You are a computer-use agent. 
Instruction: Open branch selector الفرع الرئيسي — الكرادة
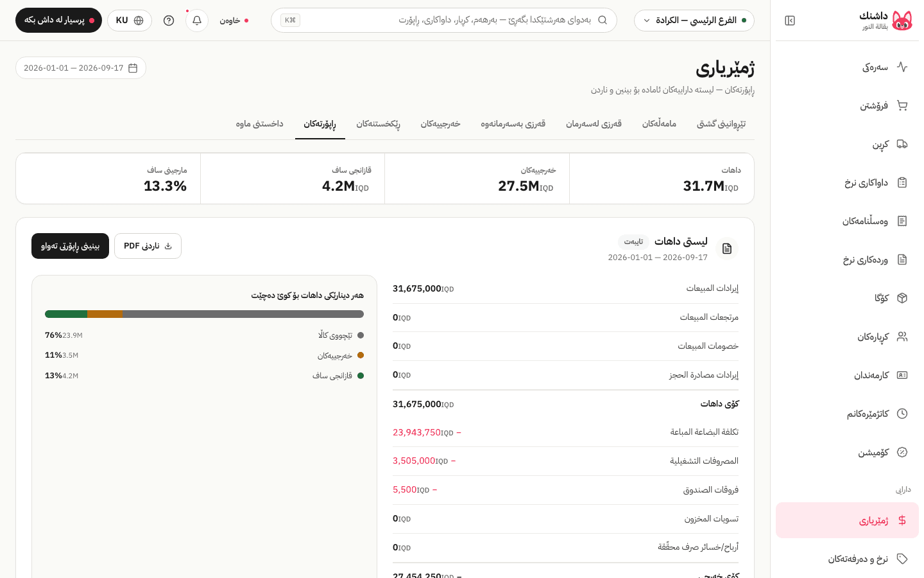click(x=694, y=21)
